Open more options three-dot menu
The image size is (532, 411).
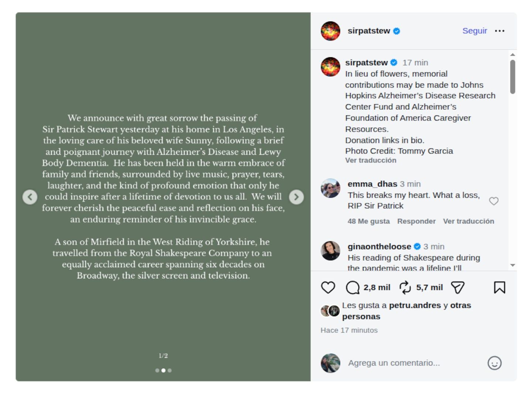[499, 31]
